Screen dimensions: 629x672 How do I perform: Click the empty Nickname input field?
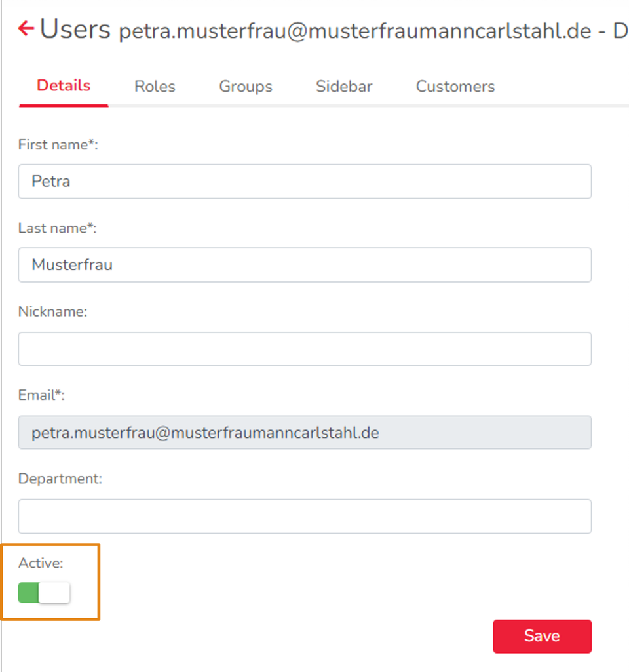[305, 349]
